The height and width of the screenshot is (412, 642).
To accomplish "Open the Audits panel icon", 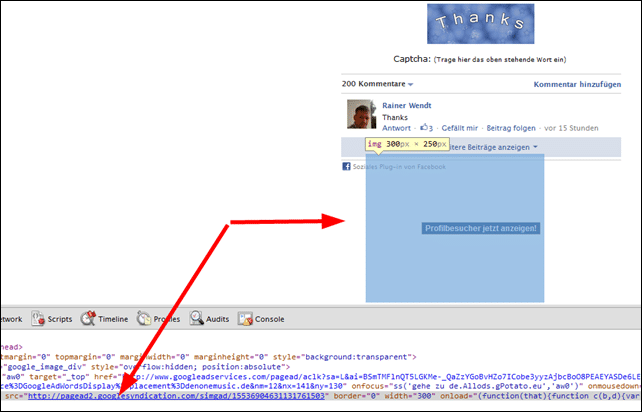I will coord(197,319).
